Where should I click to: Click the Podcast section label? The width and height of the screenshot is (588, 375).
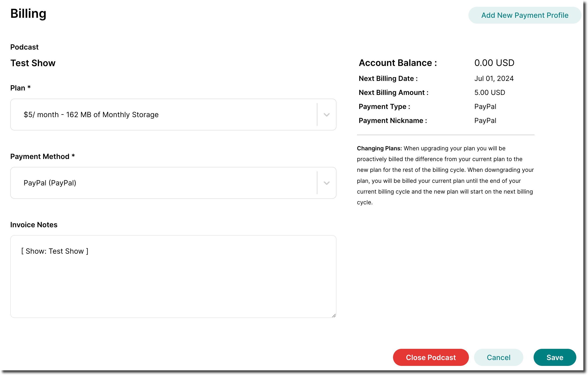(x=25, y=47)
